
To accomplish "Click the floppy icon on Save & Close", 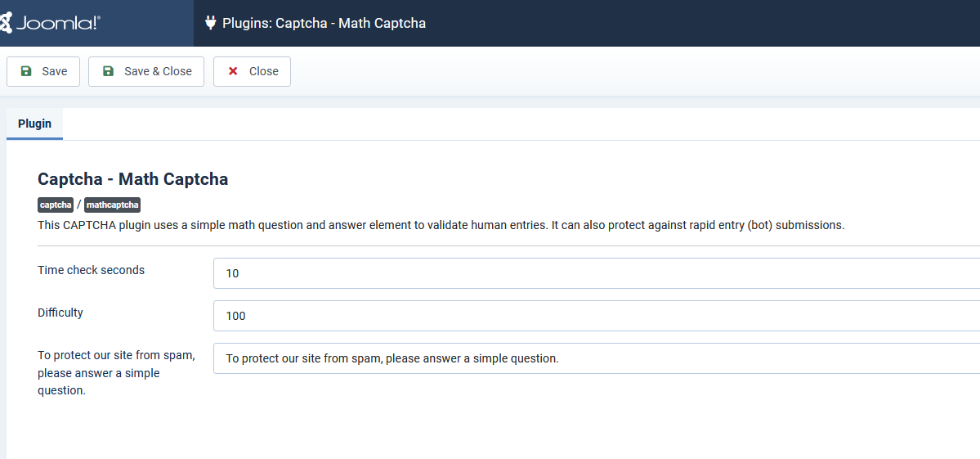I will (108, 71).
